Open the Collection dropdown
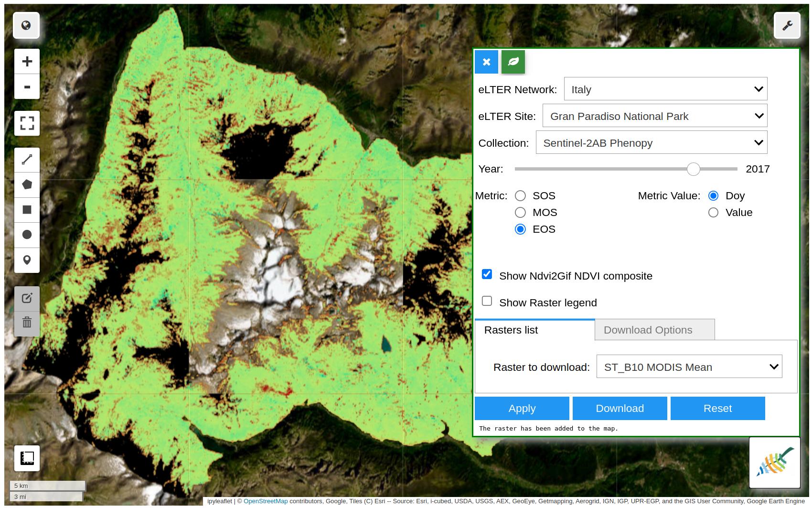 point(651,142)
